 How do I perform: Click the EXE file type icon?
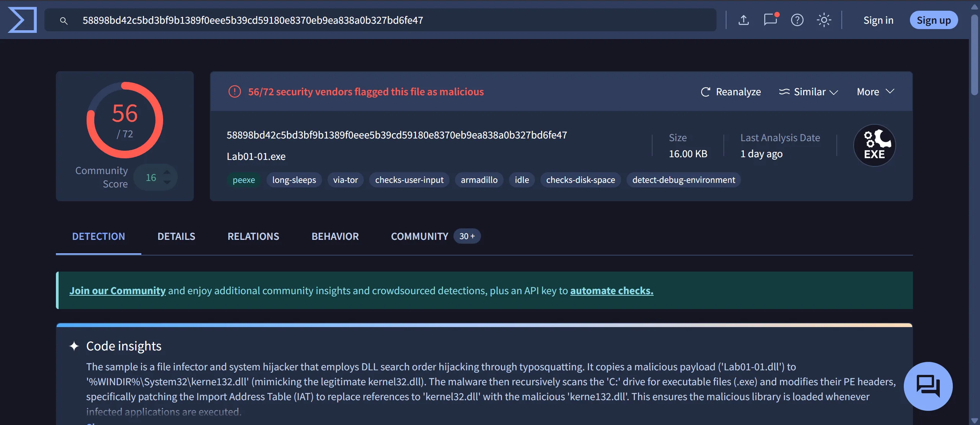pos(874,145)
